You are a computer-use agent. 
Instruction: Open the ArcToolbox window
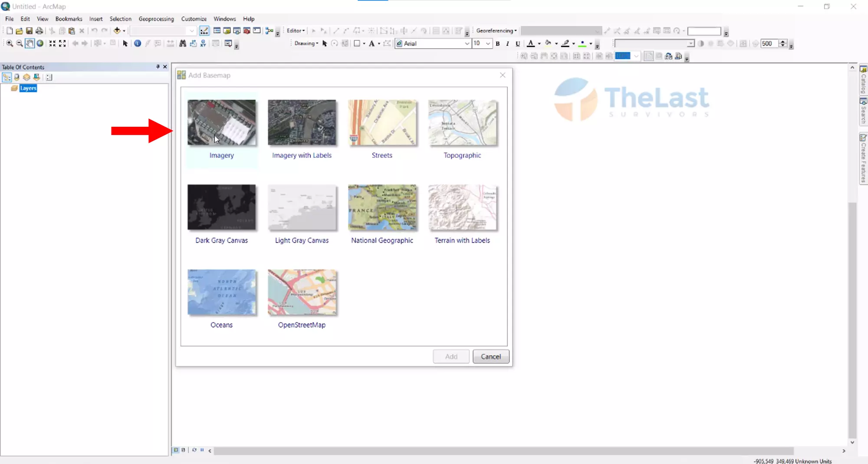click(x=247, y=31)
